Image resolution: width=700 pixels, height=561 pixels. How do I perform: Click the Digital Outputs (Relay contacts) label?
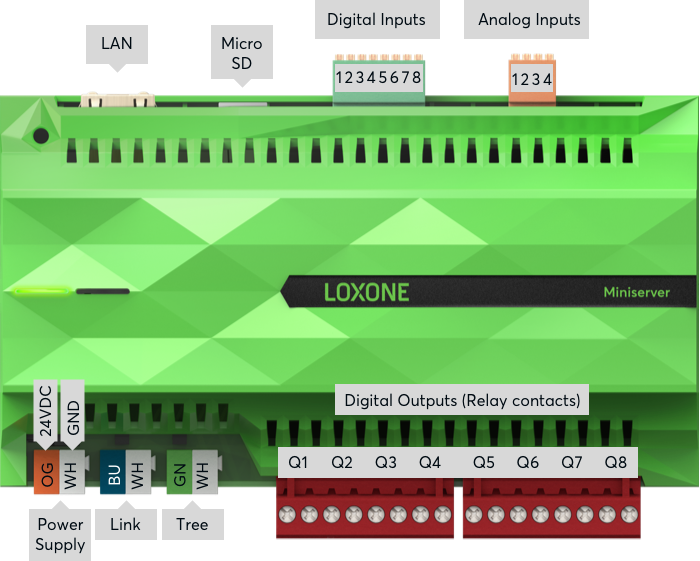462,400
